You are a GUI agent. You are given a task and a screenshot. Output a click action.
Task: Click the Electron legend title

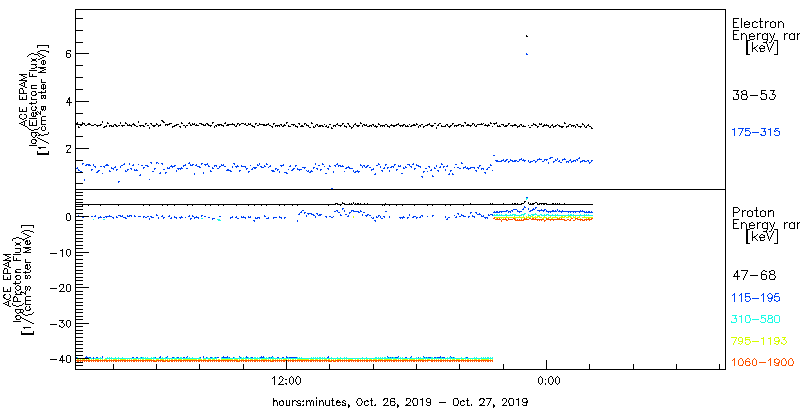pyautogui.click(x=758, y=23)
